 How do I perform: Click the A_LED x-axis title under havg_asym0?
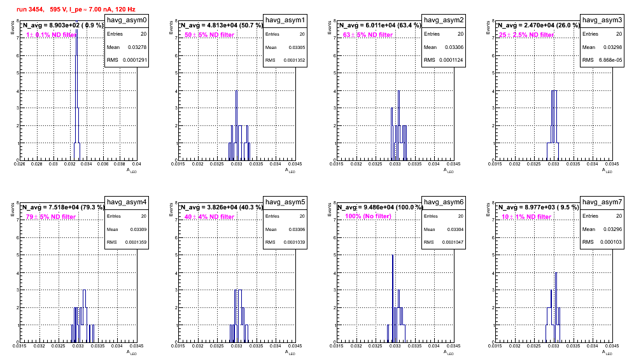[x=131, y=171]
